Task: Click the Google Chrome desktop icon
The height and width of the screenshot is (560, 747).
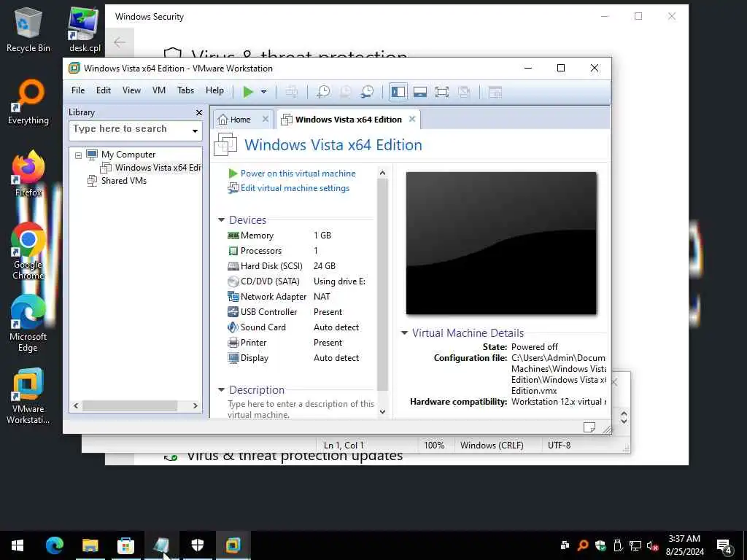Action: click(28, 251)
